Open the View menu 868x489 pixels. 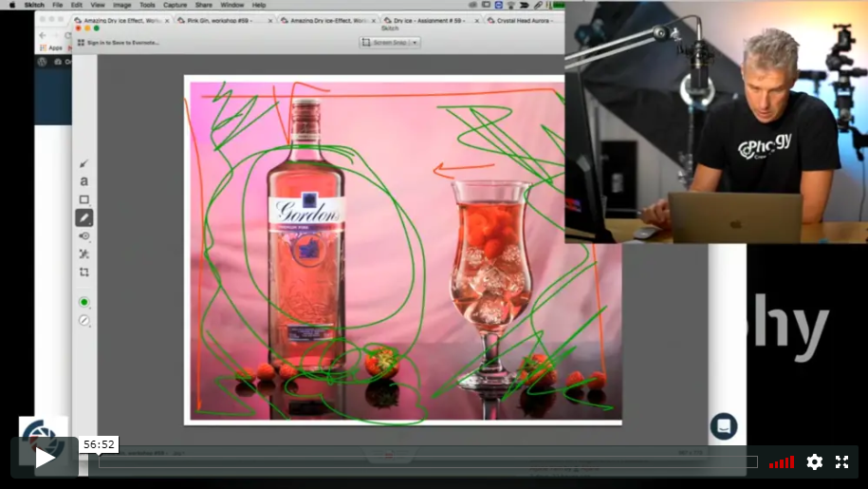[98, 5]
